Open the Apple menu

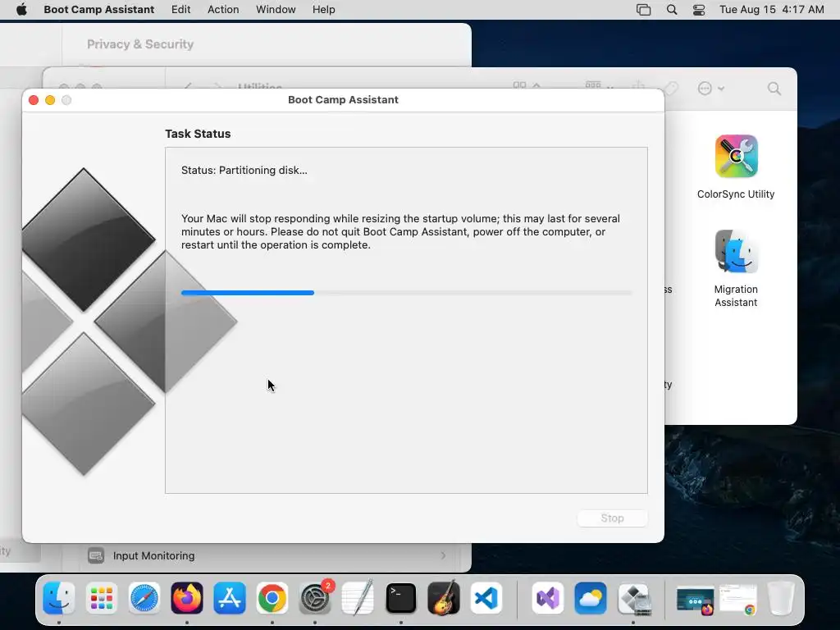[21, 9]
